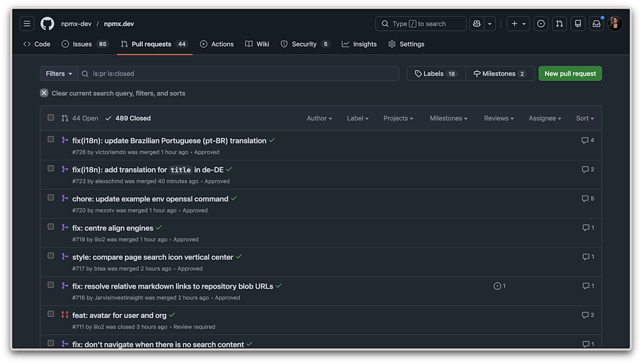Open the Sort dropdown

(585, 118)
